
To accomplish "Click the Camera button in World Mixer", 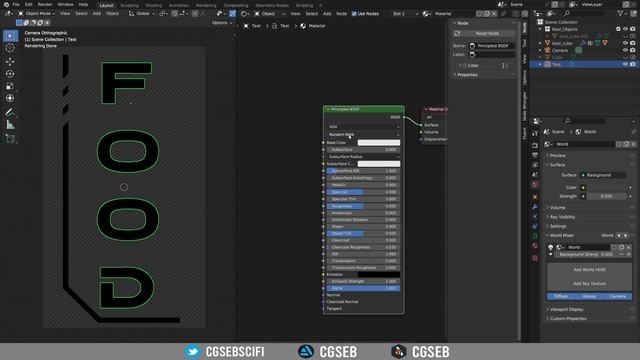I will [618, 296].
